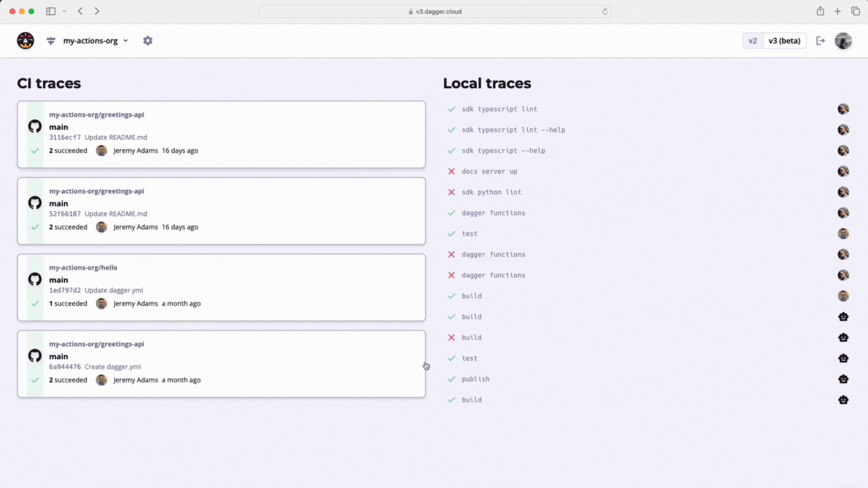Select the v3 (beta) tab
Image resolution: width=868 pixels, height=488 pixels.
pyautogui.click(x=784, y=40)
